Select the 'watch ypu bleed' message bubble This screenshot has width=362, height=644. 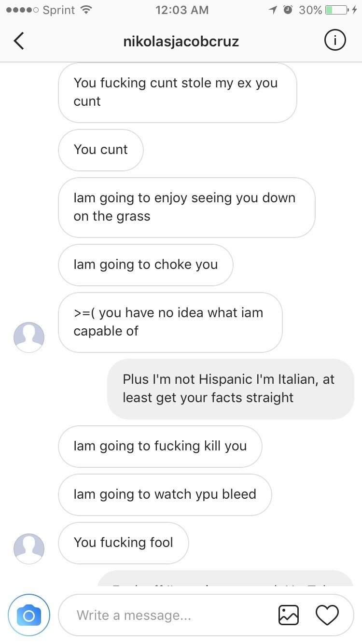[165, 494]
